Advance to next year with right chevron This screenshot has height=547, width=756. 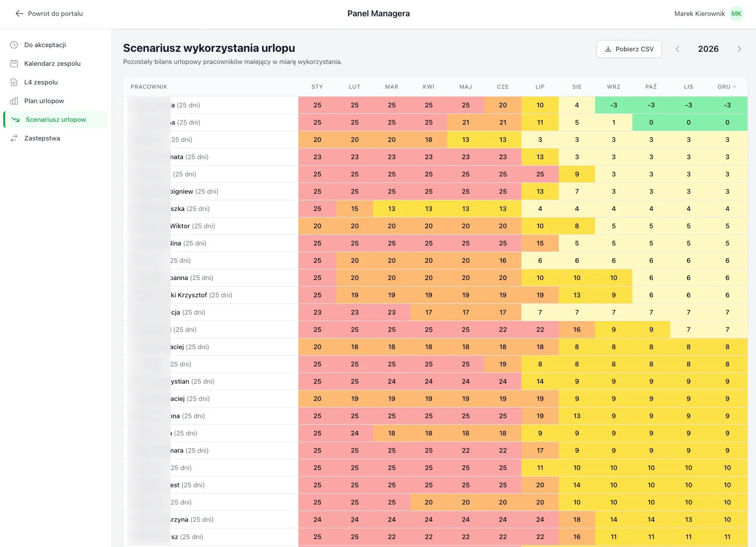pos(739,49)
